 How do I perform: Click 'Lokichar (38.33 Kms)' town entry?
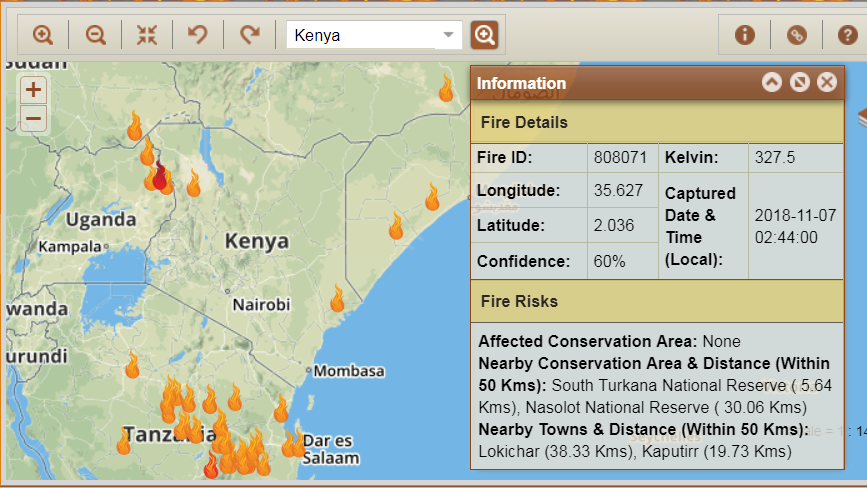[x=556, y=452]
